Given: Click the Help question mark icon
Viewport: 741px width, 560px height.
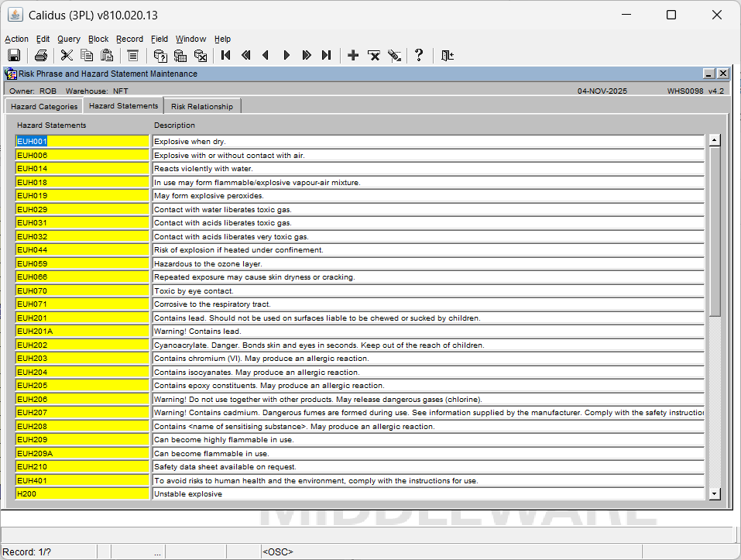Looking at the screenshot, I should tap(419, 55).
